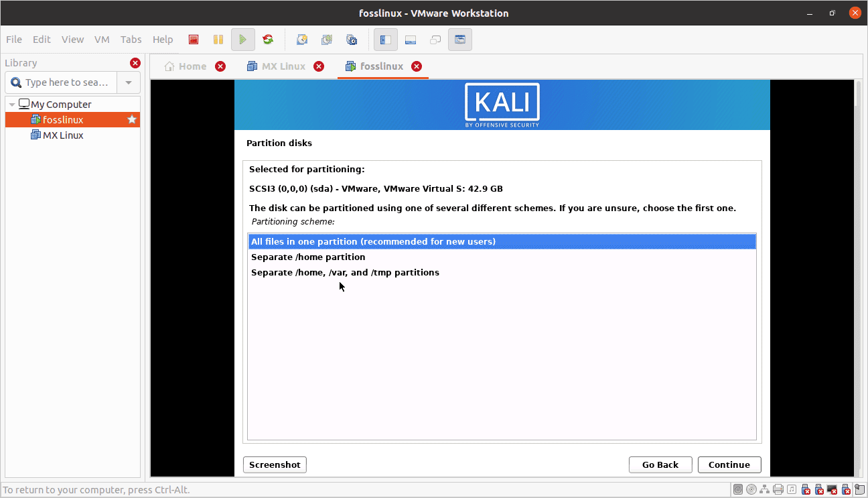Close the fosslinux tab
868x498 pixels.
point(417,66)
